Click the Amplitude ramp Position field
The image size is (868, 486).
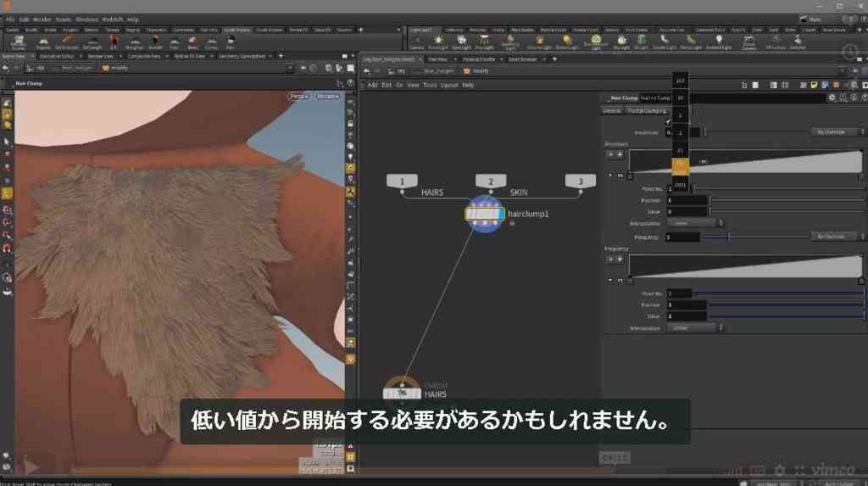pos(687,200)
